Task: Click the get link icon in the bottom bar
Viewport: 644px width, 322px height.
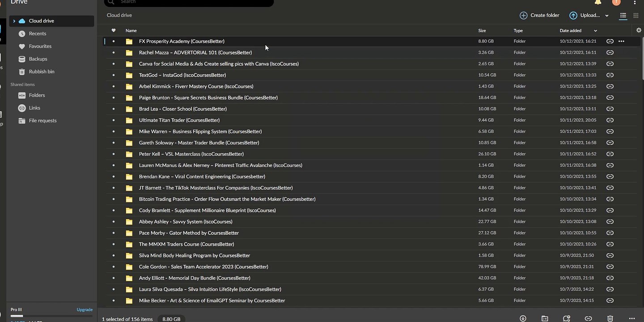Action: coord(589,318)
